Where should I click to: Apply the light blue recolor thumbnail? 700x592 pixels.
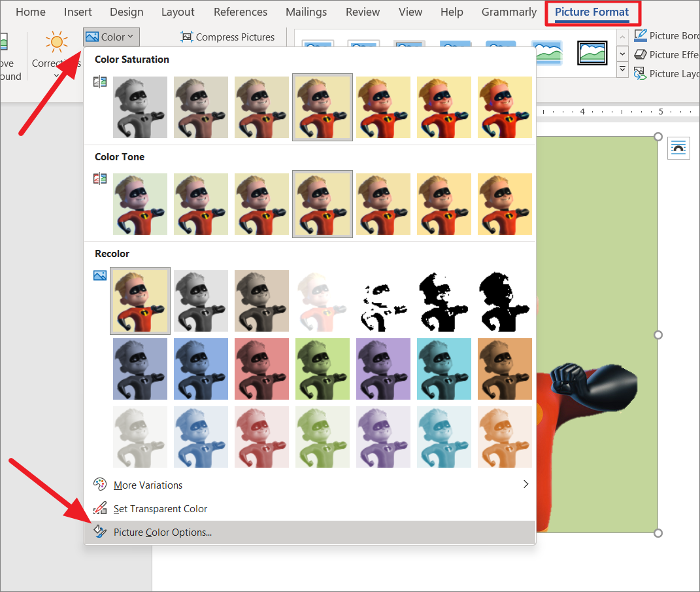pyautogui.click(x=201, y=437)
